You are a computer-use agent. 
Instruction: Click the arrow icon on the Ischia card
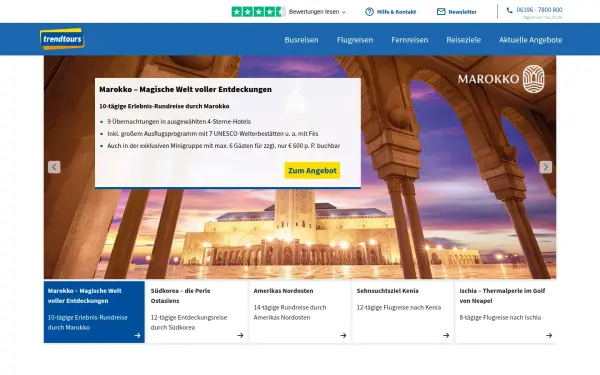[549, 336]
